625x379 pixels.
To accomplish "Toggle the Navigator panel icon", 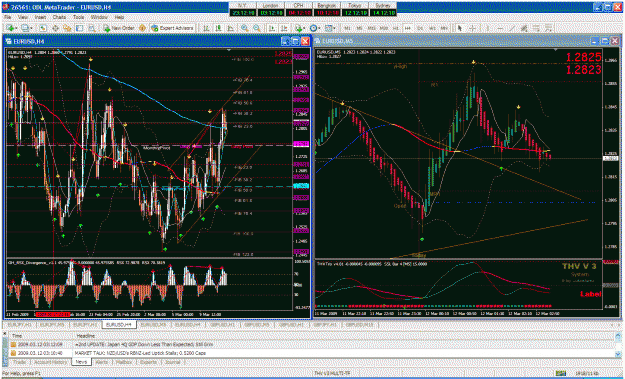I will click(x=67, y=28).
